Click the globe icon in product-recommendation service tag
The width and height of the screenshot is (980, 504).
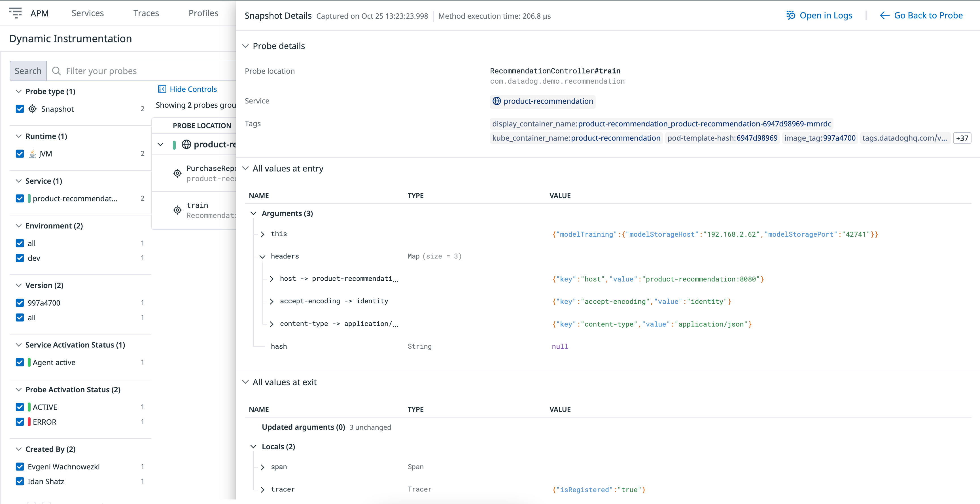(497, 101)
